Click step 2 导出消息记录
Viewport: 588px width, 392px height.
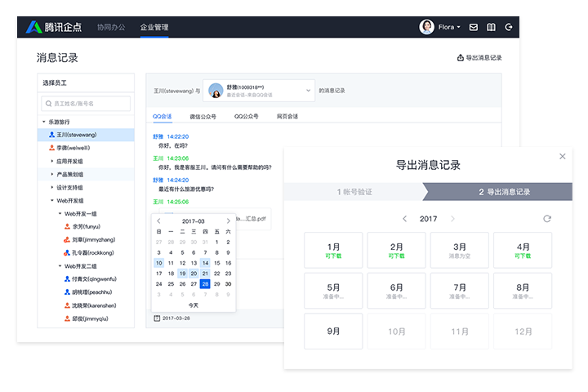(501, 192)
